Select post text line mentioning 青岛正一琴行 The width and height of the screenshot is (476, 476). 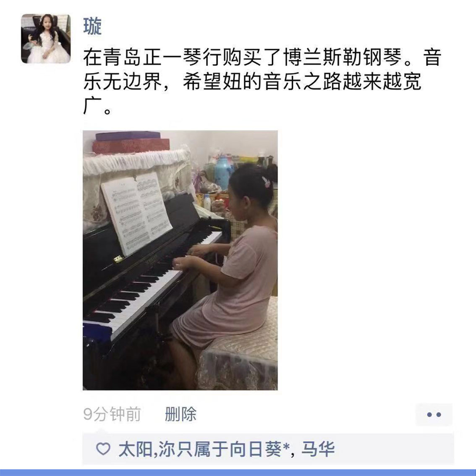point(262,57)
